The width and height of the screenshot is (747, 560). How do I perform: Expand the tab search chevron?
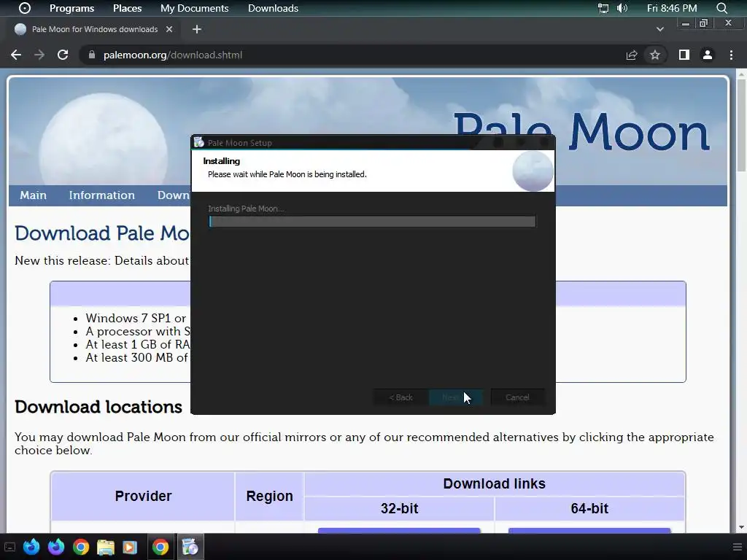pos(659,29)
